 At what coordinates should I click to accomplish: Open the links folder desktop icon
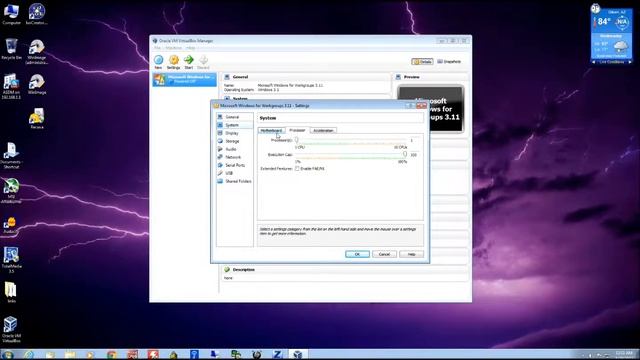coord(11,292)
